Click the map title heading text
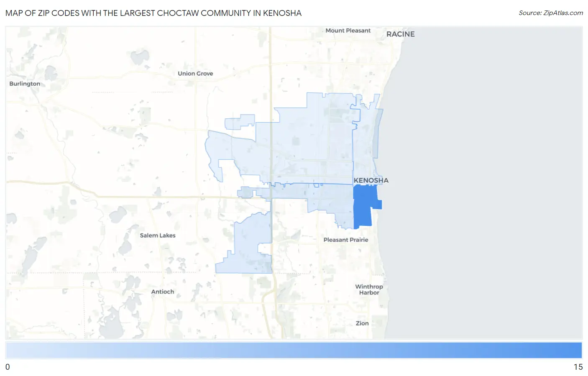Image resolution: width=588 pixels, height=376 pixels. (153, 13)
